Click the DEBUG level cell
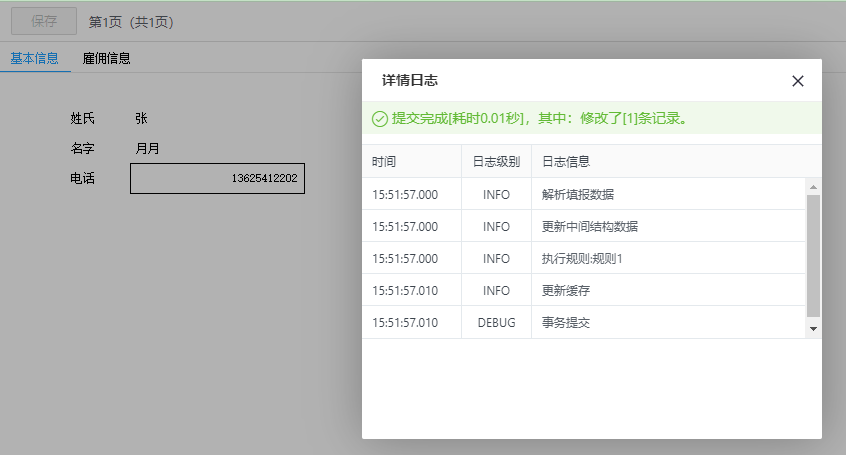Viewport: 846px width, 455px height. (496, 323)
